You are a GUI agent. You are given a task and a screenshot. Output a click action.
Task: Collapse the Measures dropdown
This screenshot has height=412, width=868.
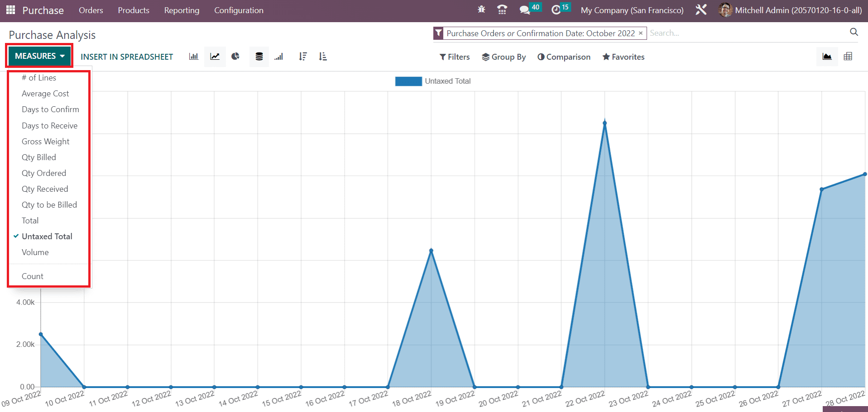point(39,56)
